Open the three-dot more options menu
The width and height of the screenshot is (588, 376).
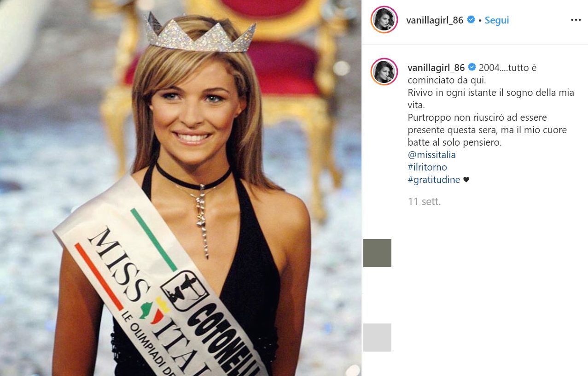click(x=576, y=20)
